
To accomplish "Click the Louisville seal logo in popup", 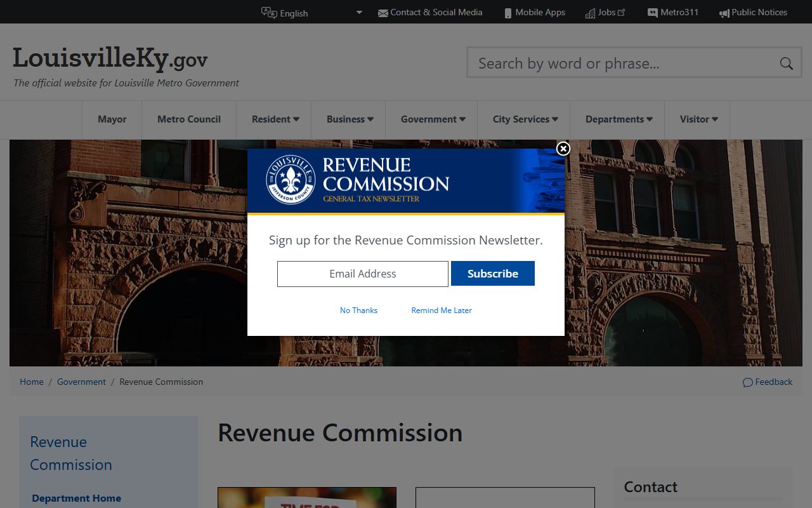I will point(291,180).
